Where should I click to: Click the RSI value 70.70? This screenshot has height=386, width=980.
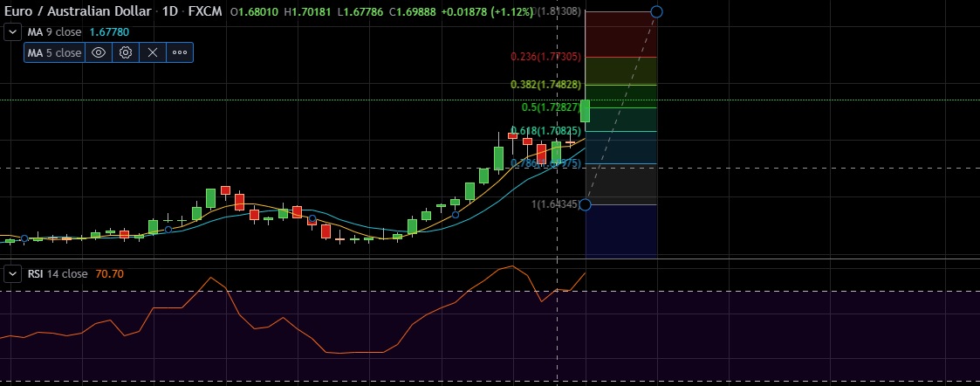[109, 273]
